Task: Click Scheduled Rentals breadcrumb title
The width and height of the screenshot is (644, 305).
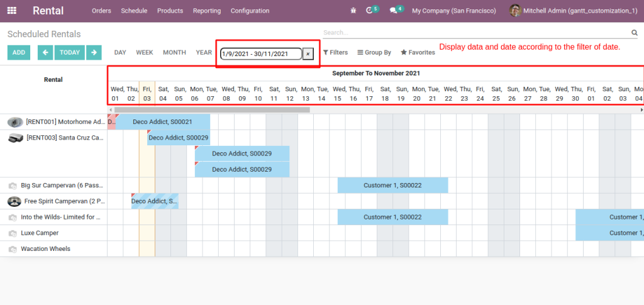Action: pyautogui.click(x=44, y=34)
